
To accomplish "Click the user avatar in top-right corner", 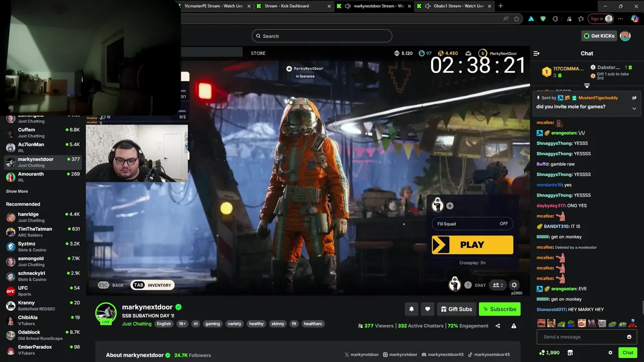I will 625,36.
